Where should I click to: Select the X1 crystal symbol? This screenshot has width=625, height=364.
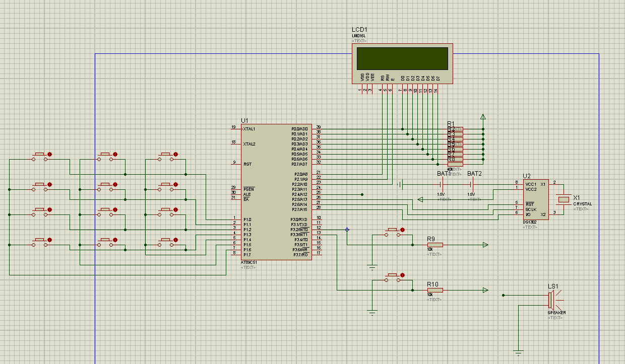pos(562,199)
